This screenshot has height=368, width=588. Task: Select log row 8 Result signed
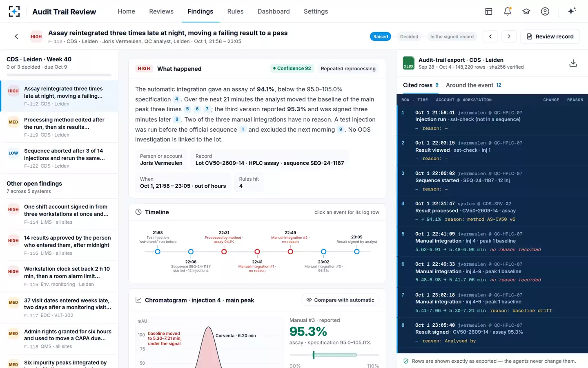(x=492, y=333)
